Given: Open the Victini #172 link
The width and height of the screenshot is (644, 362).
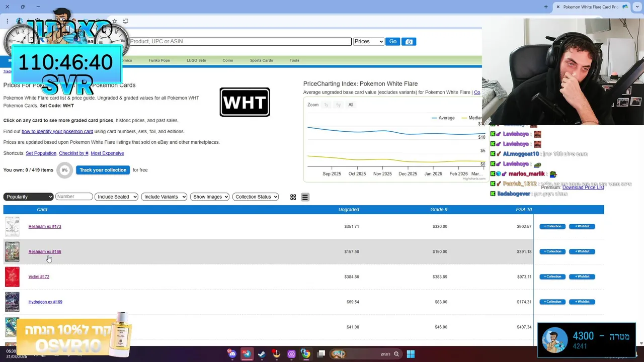Looking at the screenshot, I should tap(39, 277).
